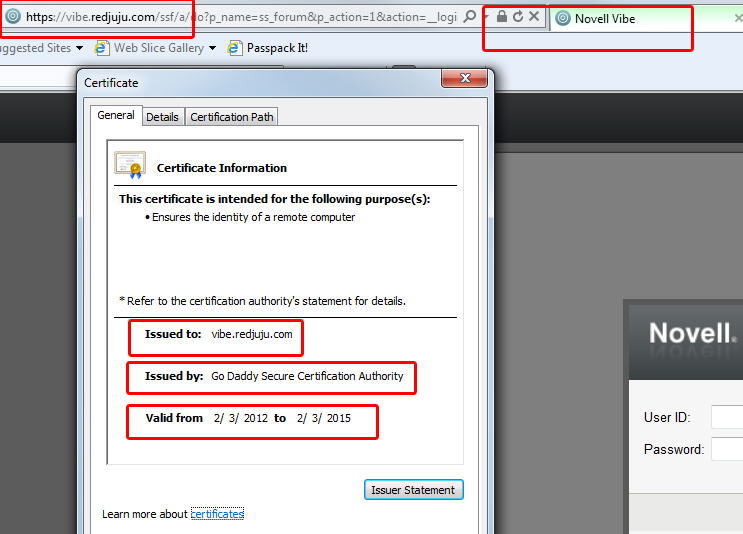
Task: Click the search magnifier in address bar
Action: pyautogui.click(x=469, y=17)
